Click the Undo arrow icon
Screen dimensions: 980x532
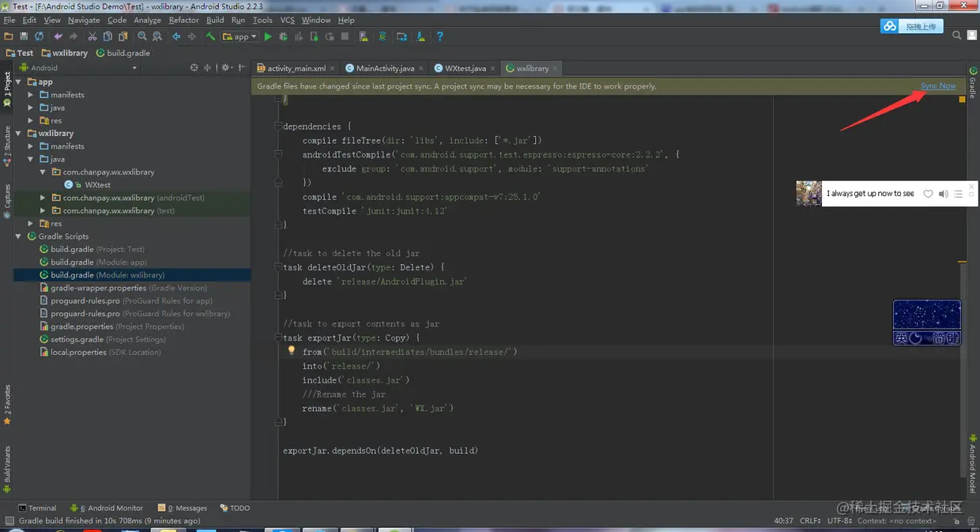(58, 36)
